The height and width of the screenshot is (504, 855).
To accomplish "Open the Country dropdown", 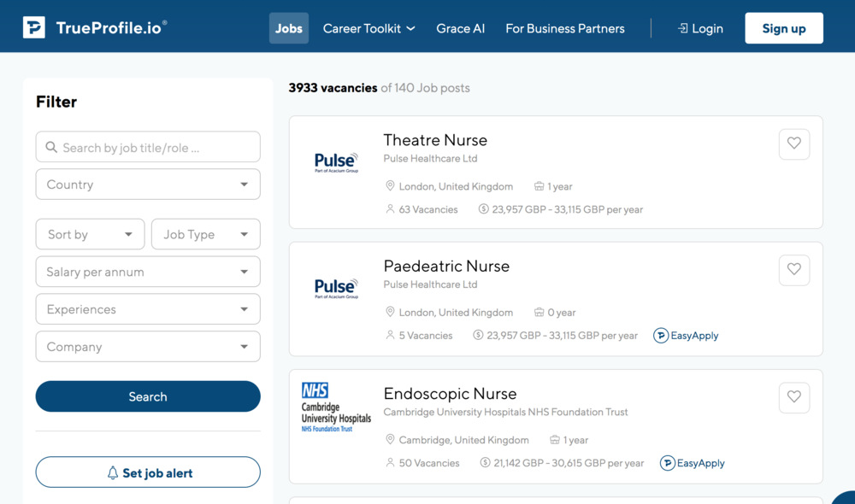I will (148, 185).
